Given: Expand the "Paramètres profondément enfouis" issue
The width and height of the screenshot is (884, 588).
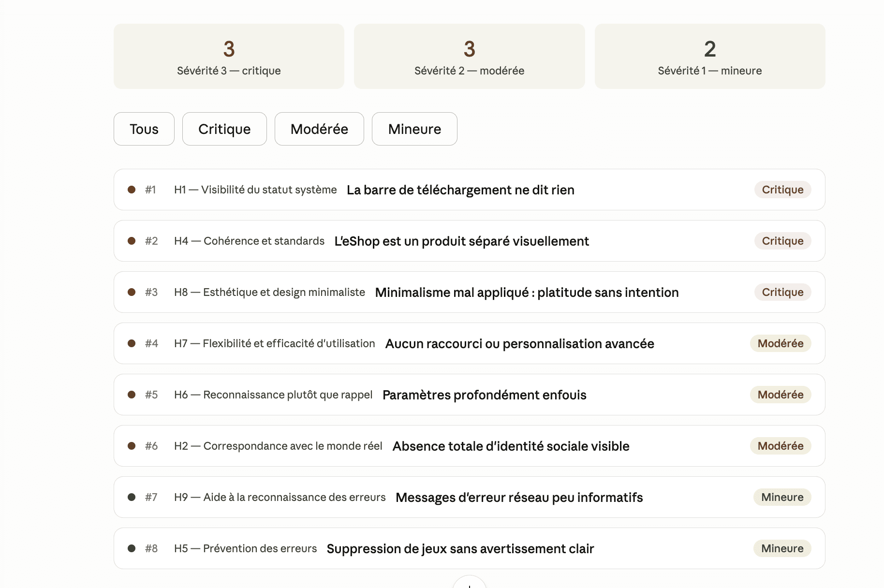Looking at the screenshot, I should [x=470, y=395].
